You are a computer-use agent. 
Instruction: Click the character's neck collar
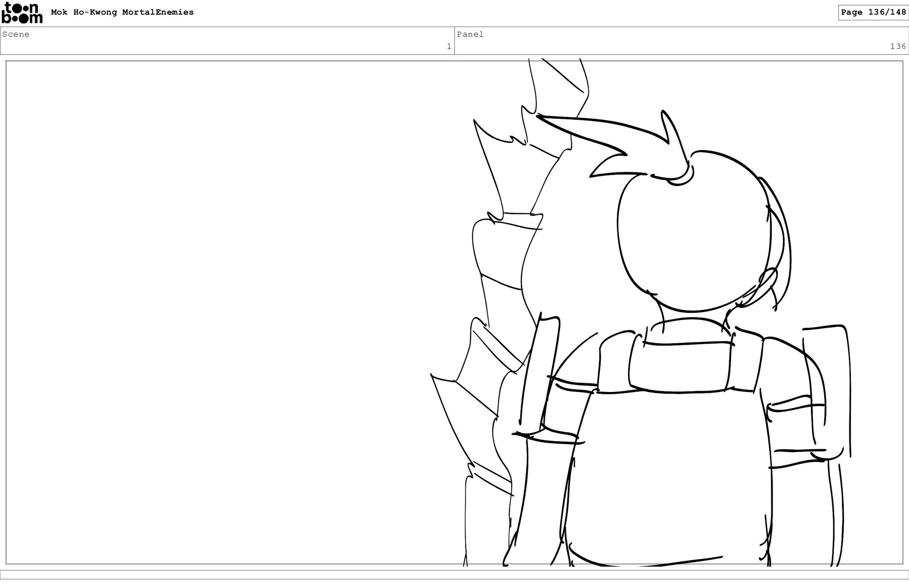tap(691, 327)
